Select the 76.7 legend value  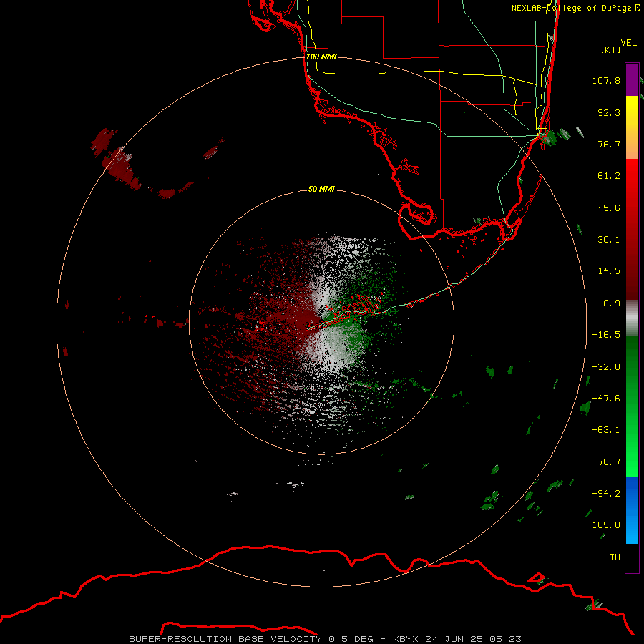coord(609,144)
